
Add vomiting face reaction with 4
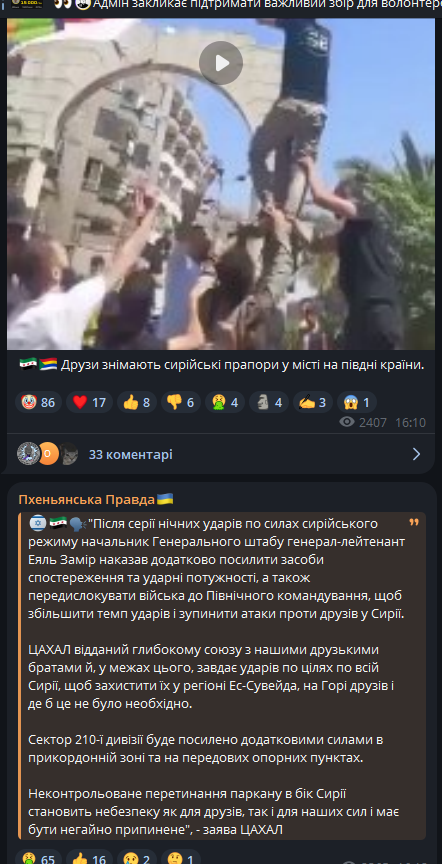225,402
